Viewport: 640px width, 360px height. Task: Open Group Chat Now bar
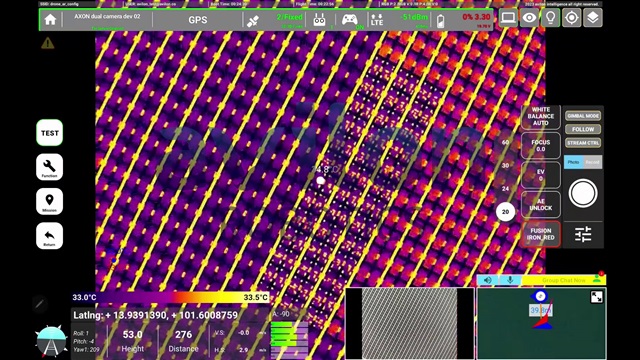coord(564,280)
